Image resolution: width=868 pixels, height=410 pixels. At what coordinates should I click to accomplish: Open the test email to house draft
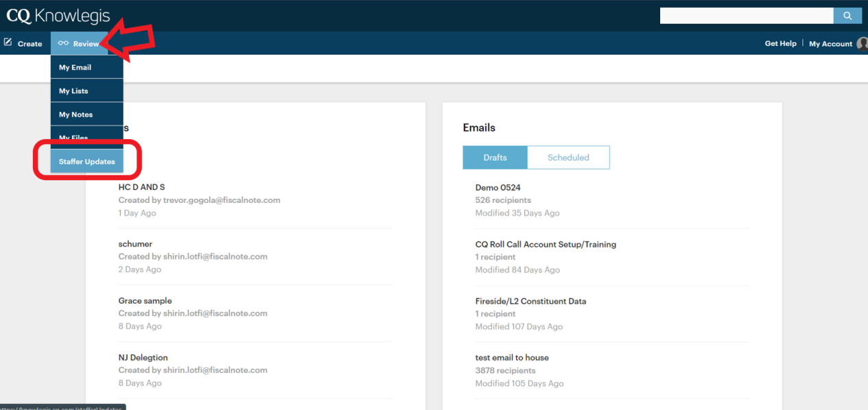(512, 357)
